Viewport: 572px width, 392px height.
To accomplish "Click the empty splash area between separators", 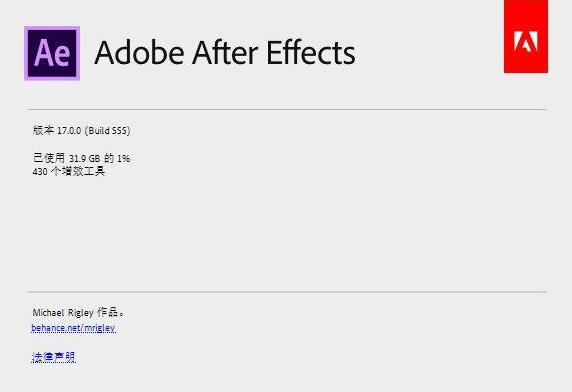I will 287,233.
